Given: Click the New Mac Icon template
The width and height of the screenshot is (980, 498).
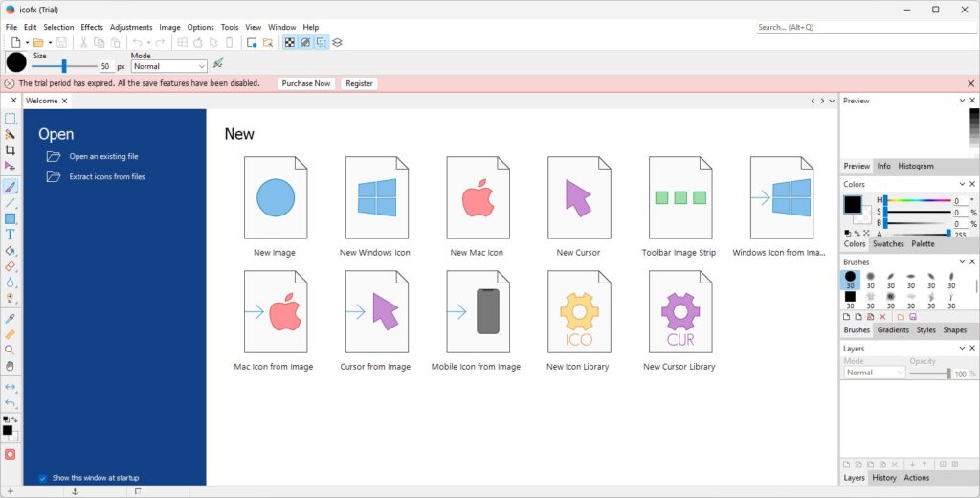Looking at the screenshot, I should point(477,207).
